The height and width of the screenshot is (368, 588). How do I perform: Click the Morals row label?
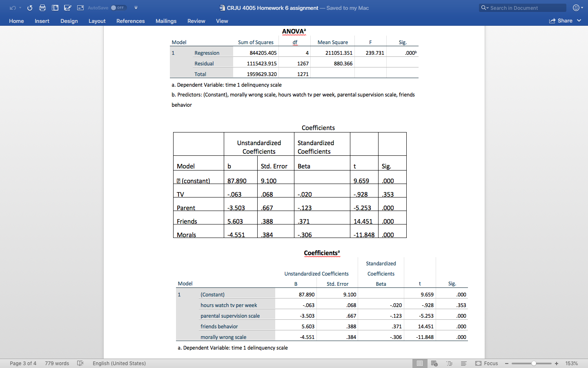point(186,235)
